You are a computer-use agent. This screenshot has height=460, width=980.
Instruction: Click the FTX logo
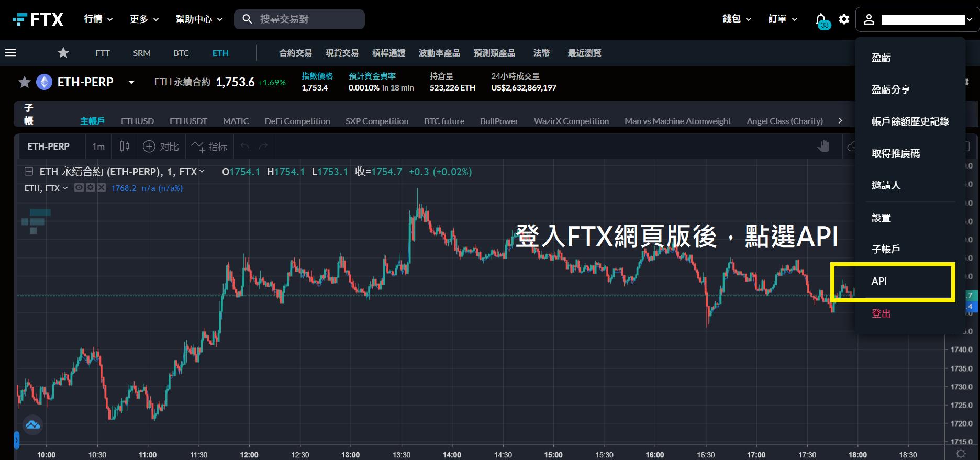(38, 19)
